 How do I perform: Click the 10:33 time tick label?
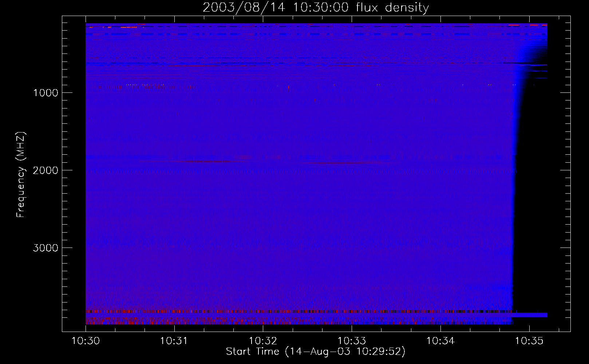pos(352,341)
